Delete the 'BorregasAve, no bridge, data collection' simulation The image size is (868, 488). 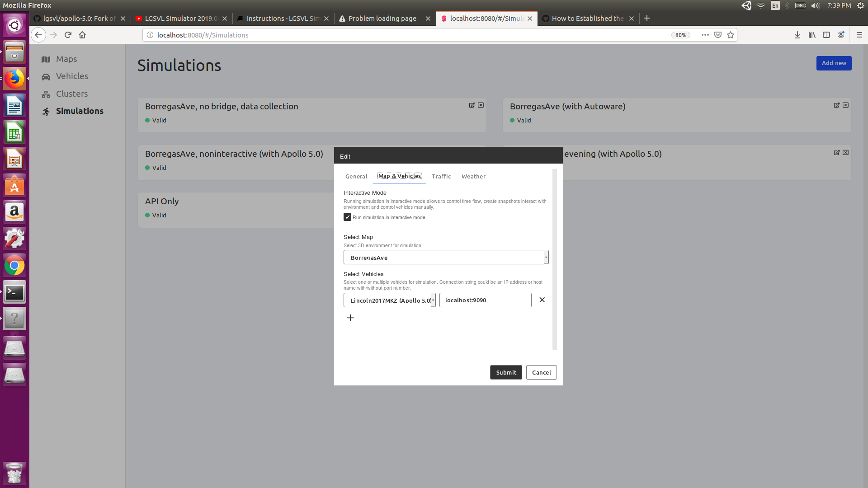click(481, 105)
